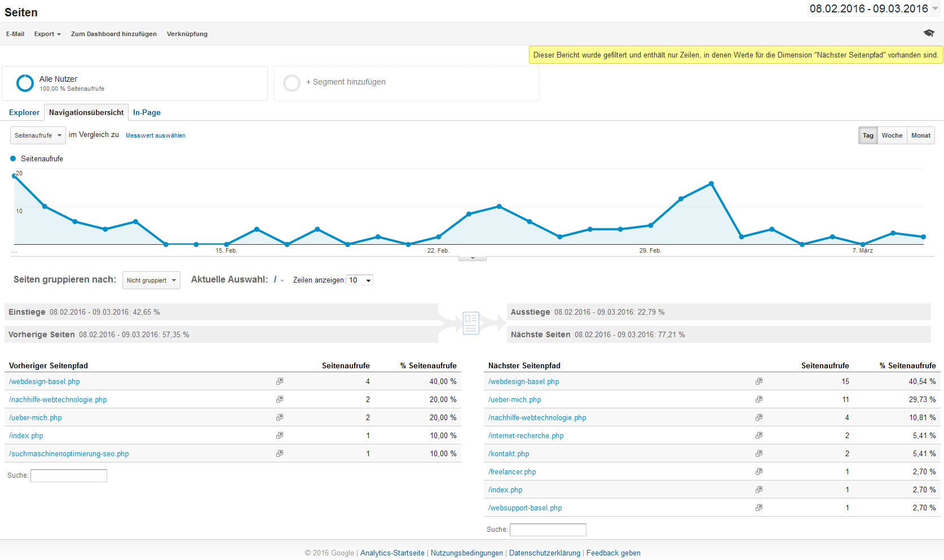The height and width of the screenshot is (560, 944).
Task: Open the /internet-recherche.php next page link
Action: (x=526, y=436)
